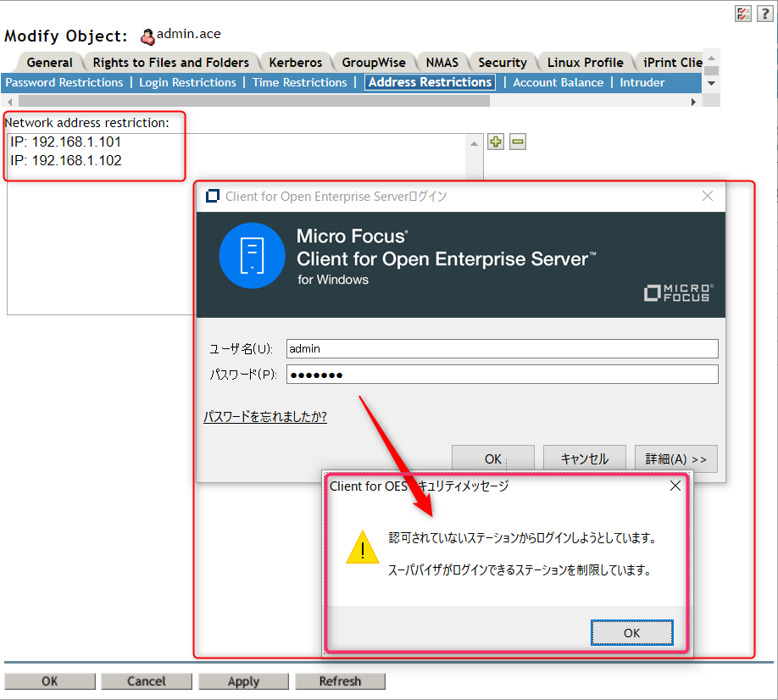Go to Password Restrictions subtab
The height and width of the screenshot is (700, 778).
(x=64, y=82)
